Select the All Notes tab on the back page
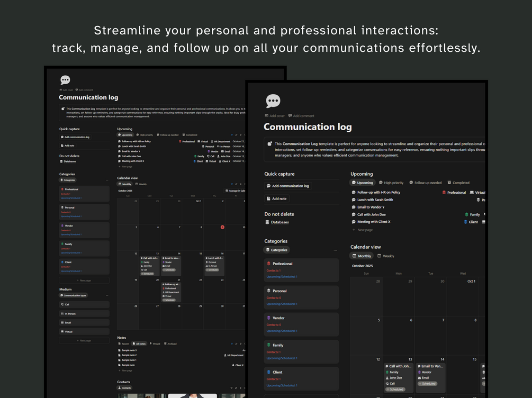The width and height of the screenshot is (532, 398). click(139, 343)
